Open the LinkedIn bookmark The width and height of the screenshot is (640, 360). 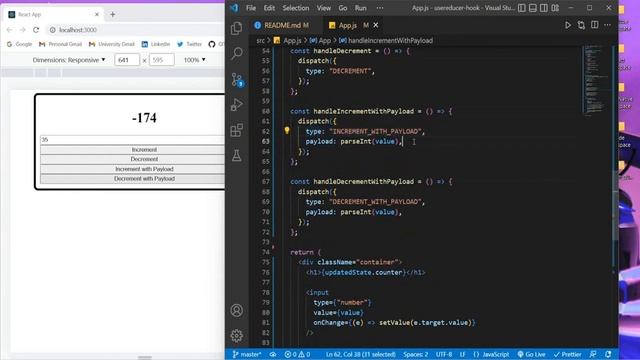pos(156,44)
